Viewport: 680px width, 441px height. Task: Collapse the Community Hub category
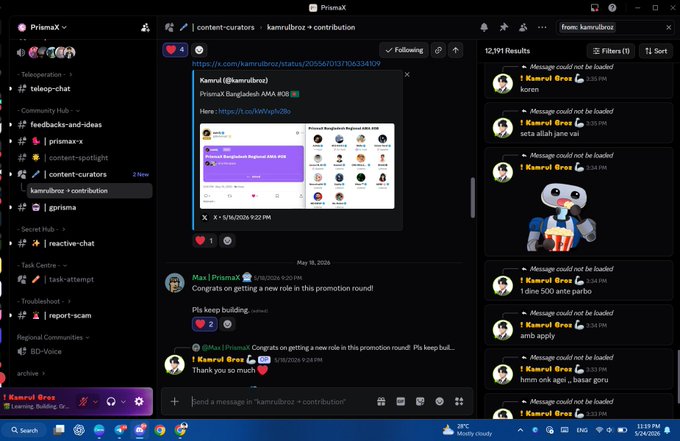coord(49,111)
